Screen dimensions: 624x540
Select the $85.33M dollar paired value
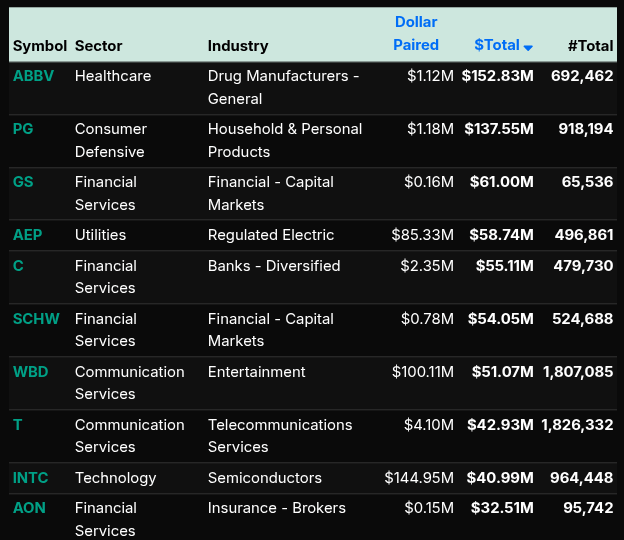[423, 235]
